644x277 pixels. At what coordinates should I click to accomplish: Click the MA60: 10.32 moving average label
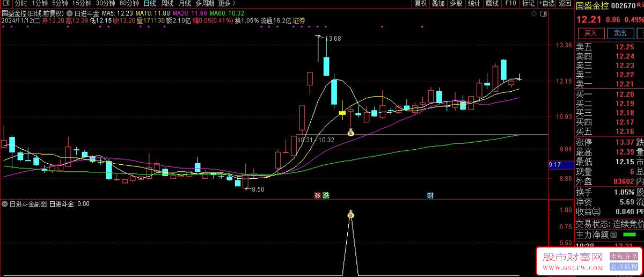[x=227, y=13]
